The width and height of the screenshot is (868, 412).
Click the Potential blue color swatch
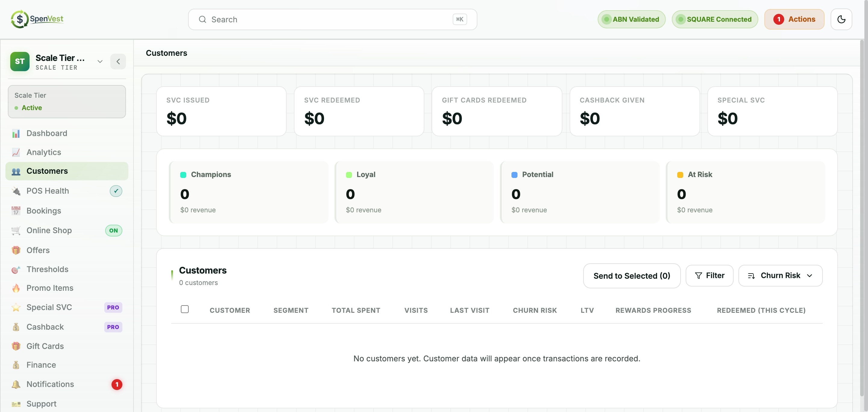tap(514, 175)
